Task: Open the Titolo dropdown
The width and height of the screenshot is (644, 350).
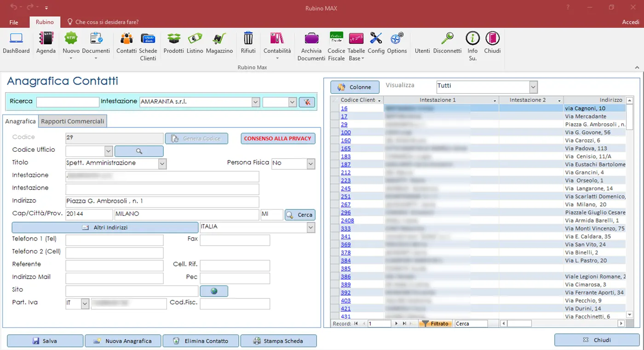Action: point(162,163)
